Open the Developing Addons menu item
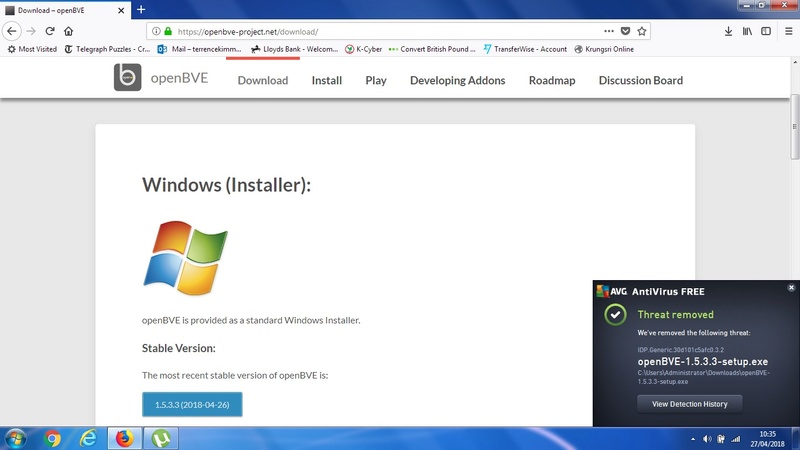 point(458,80)
